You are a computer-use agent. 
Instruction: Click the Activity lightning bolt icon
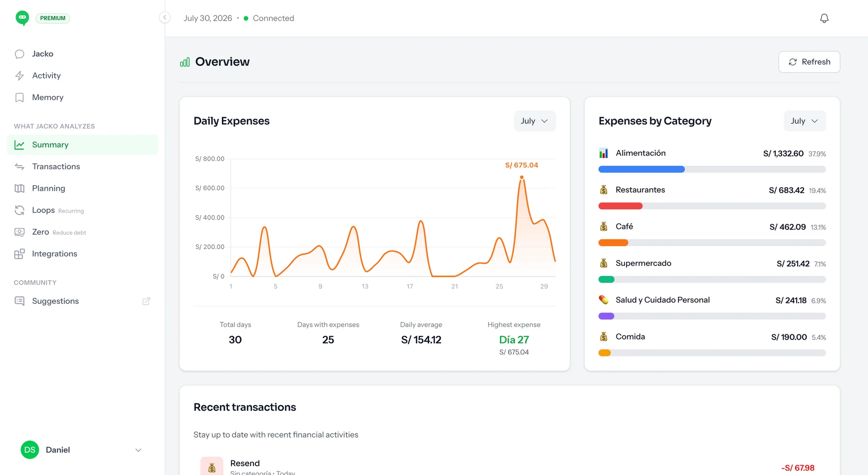19,76
